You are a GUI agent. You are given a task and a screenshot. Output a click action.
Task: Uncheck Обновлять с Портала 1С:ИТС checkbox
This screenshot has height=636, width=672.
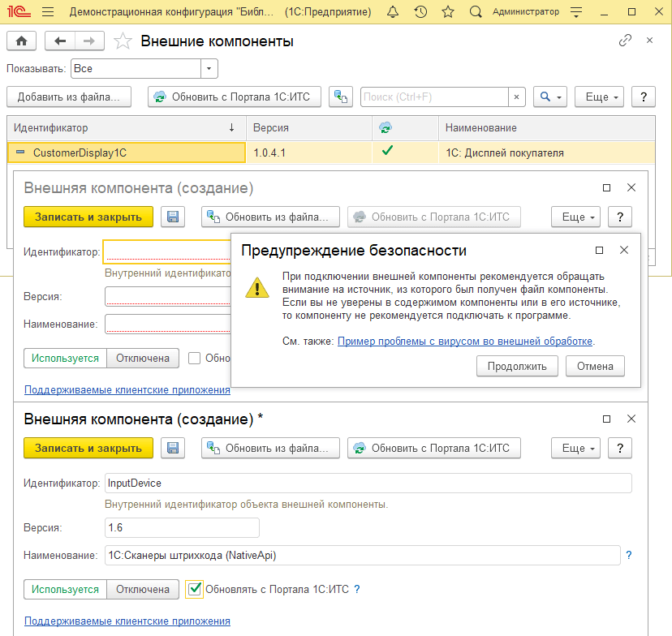coord(195,589)
